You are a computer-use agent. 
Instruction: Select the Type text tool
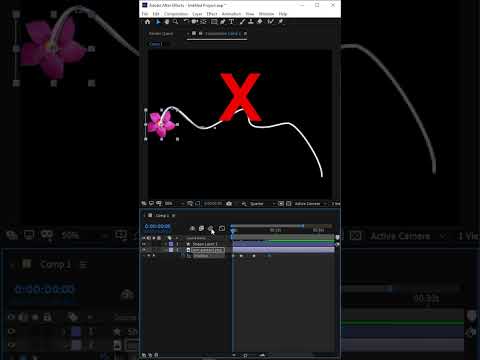click(x=231, y=22)
